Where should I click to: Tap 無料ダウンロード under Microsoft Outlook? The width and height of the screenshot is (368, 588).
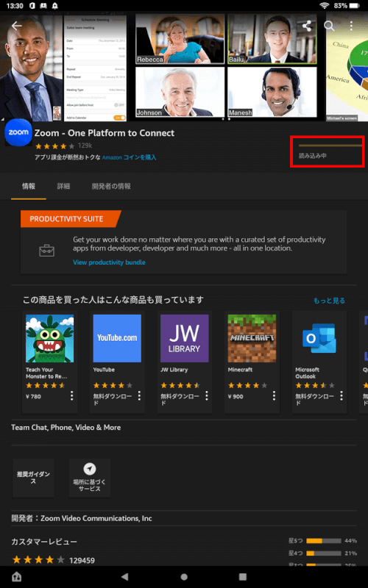(315, 399)
